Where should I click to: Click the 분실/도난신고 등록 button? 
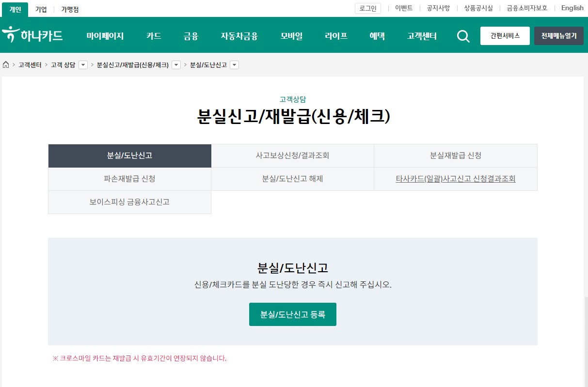tap(292, 314)
